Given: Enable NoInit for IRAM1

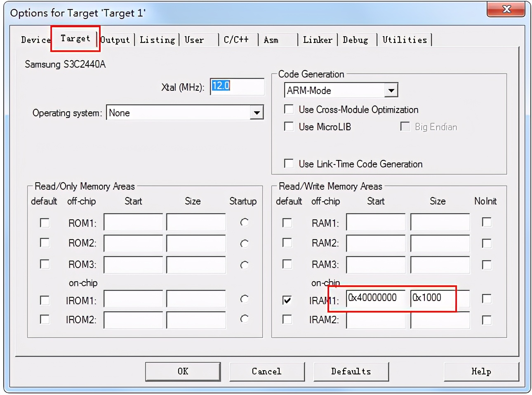Looking at the screenshot, I should (487, 299).
